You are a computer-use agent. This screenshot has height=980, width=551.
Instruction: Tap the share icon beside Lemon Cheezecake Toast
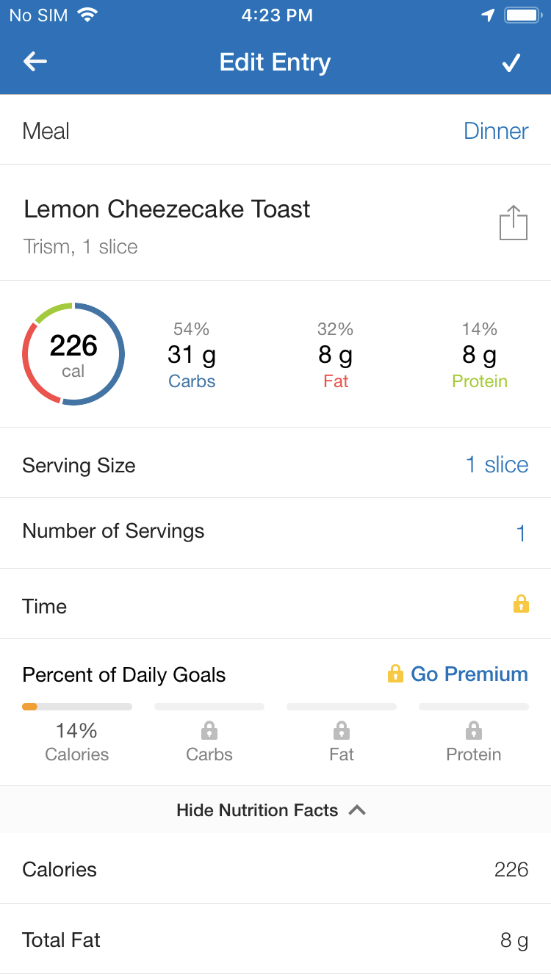(x=514, y=223)
